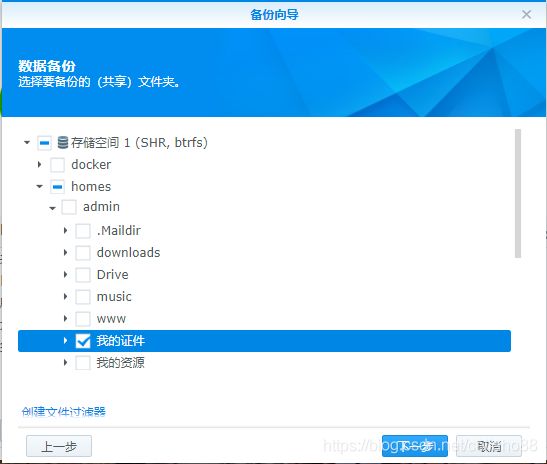Click the storage volume database icon
The image size is (547, 464).
62,142
